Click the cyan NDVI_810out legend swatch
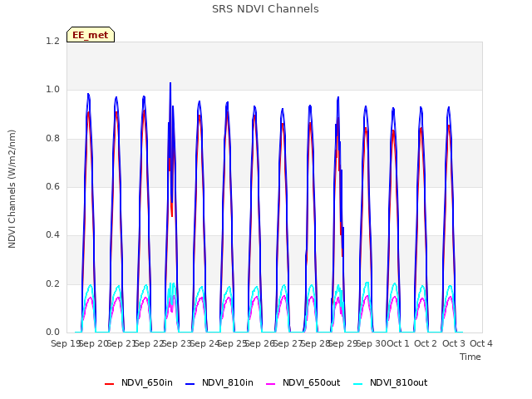The width and height of the screenshot is (532, 399). [357, 384]
